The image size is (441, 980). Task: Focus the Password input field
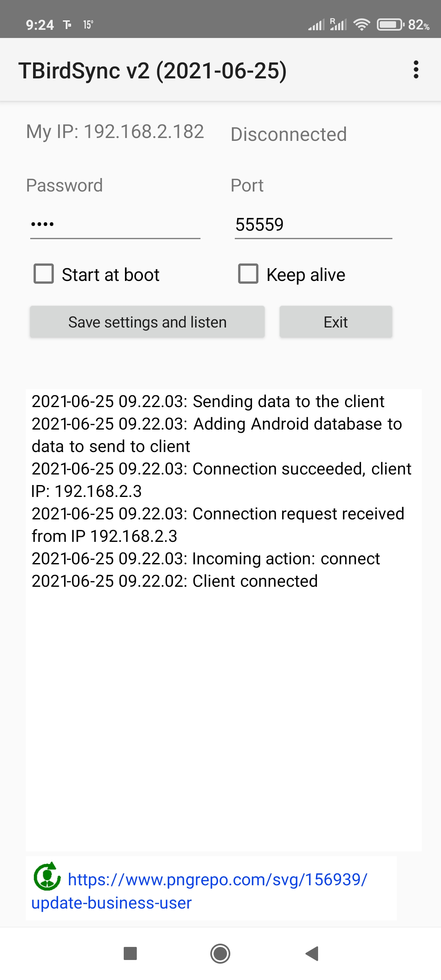[114, 224]
